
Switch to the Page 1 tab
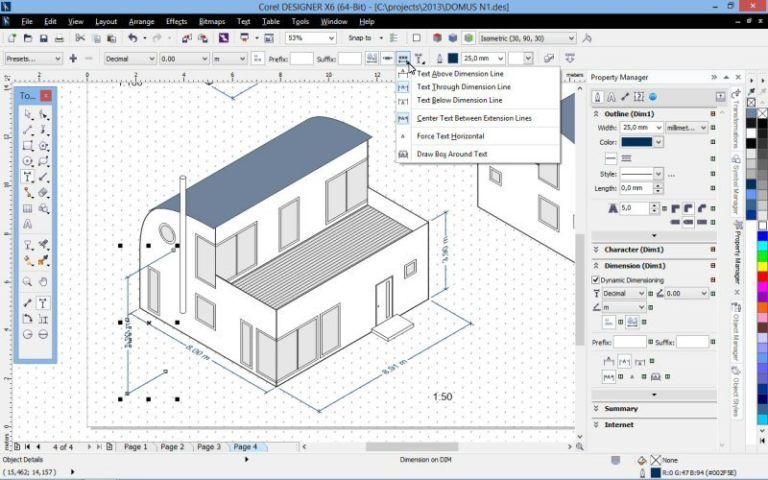135,447
